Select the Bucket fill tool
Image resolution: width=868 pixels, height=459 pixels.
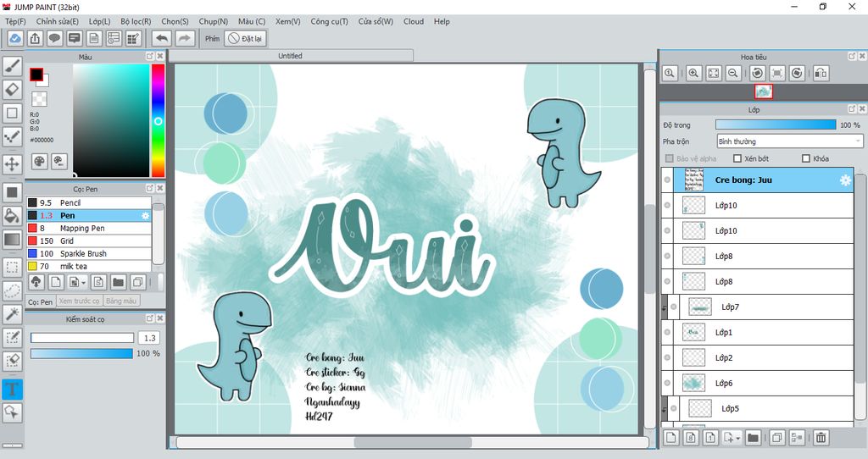pyautogui.click(x=12, y=216)
